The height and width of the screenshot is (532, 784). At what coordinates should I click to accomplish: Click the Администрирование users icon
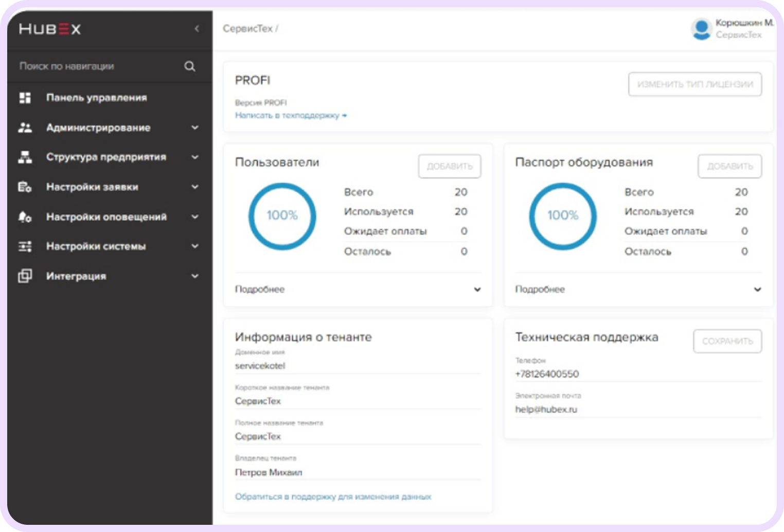point(25,128)
